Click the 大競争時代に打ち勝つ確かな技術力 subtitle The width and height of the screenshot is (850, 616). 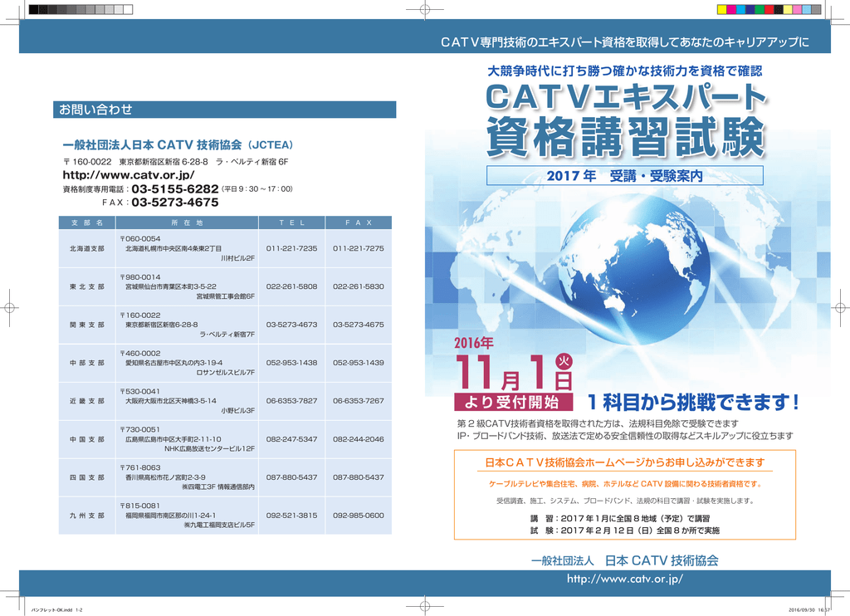click(x=625, y=71)
